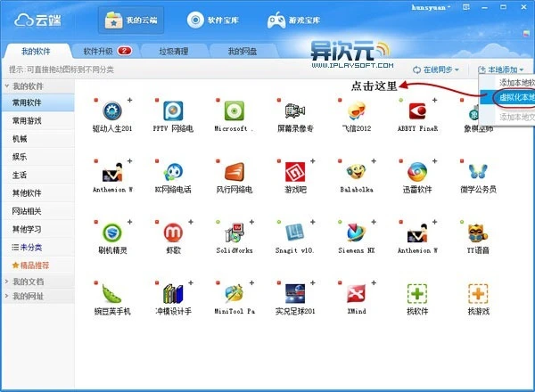
Task: Open the 迅雷软件 icon
Action: [x=417, y=172]
